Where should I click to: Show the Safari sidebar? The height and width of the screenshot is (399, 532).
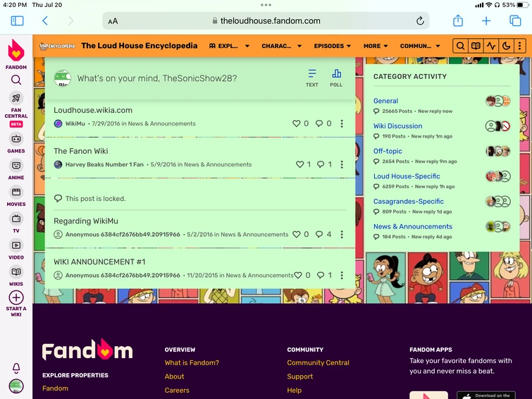point(17,20)
